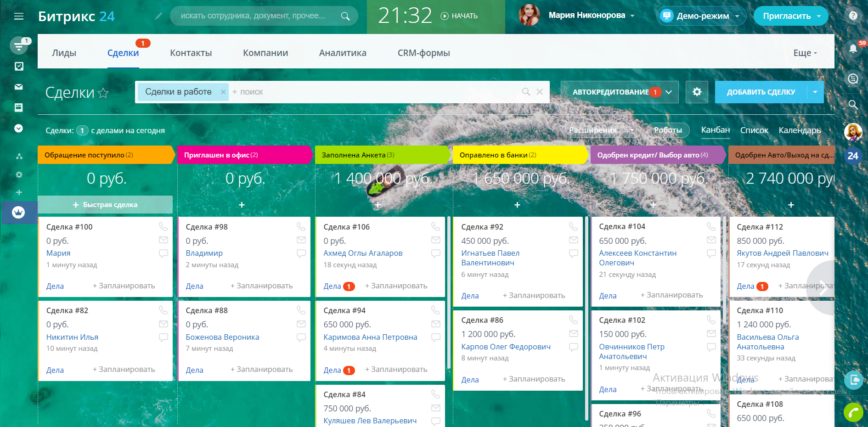868x427 pixels.
Task: Open mail envelope icon in left sidebar
Action: [19, 87]
